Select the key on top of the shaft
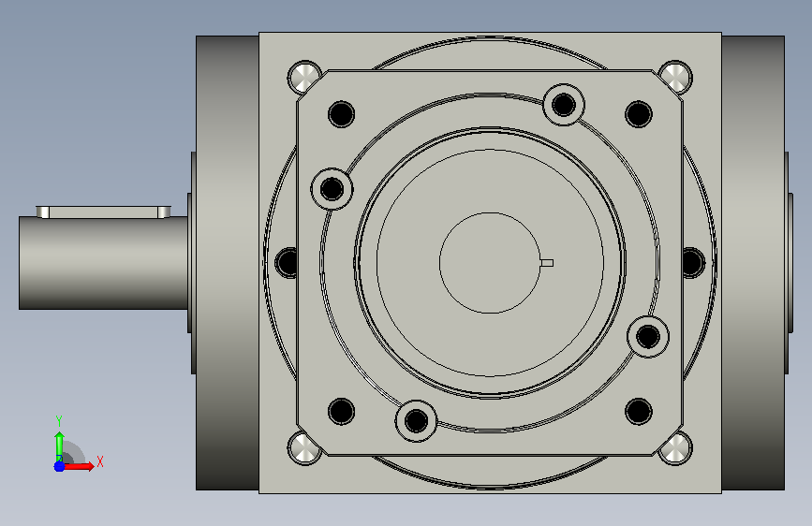Screen dimensions: 812x526 (104, 212)
